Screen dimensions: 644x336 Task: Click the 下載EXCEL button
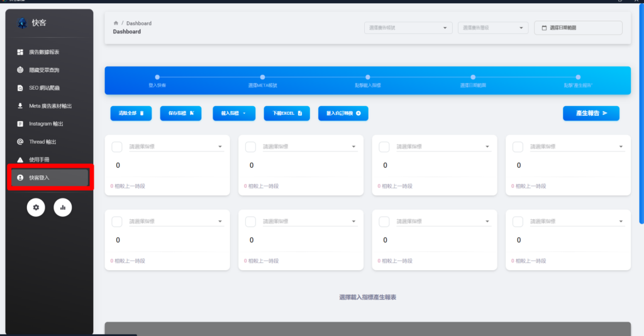[x=287, y=113]
